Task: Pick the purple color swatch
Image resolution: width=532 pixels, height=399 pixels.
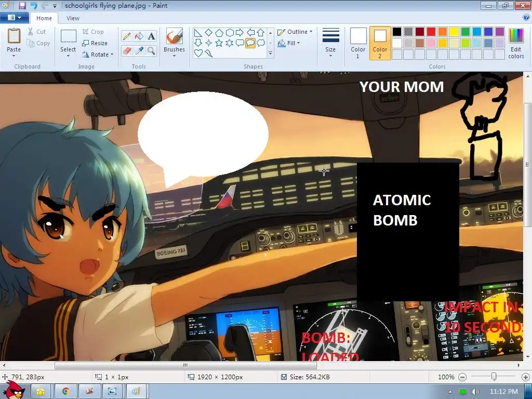Action: pos(500,32)
